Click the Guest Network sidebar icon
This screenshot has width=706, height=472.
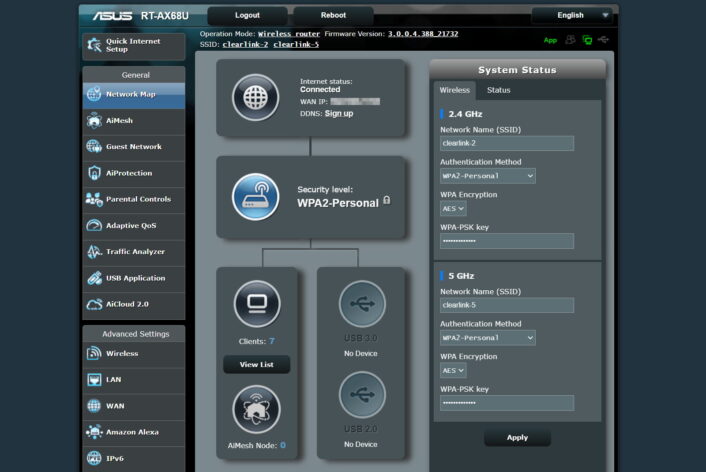coord(94,146)
